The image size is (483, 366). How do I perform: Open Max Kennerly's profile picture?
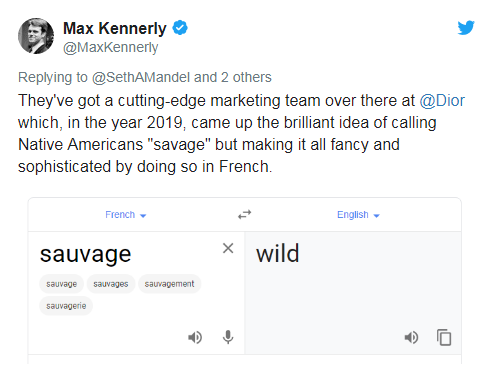click(36, 36)
